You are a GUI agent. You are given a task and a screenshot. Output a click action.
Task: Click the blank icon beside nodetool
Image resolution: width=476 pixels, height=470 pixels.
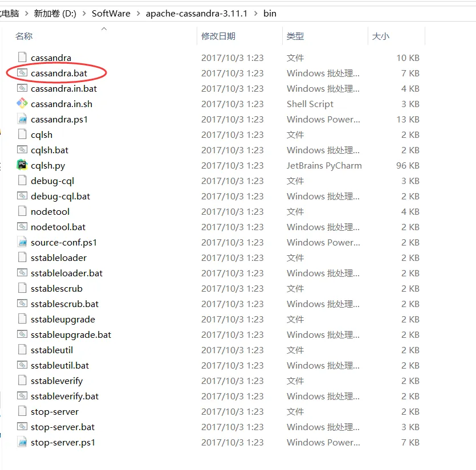pyautogui.click(x=22, y=211)
